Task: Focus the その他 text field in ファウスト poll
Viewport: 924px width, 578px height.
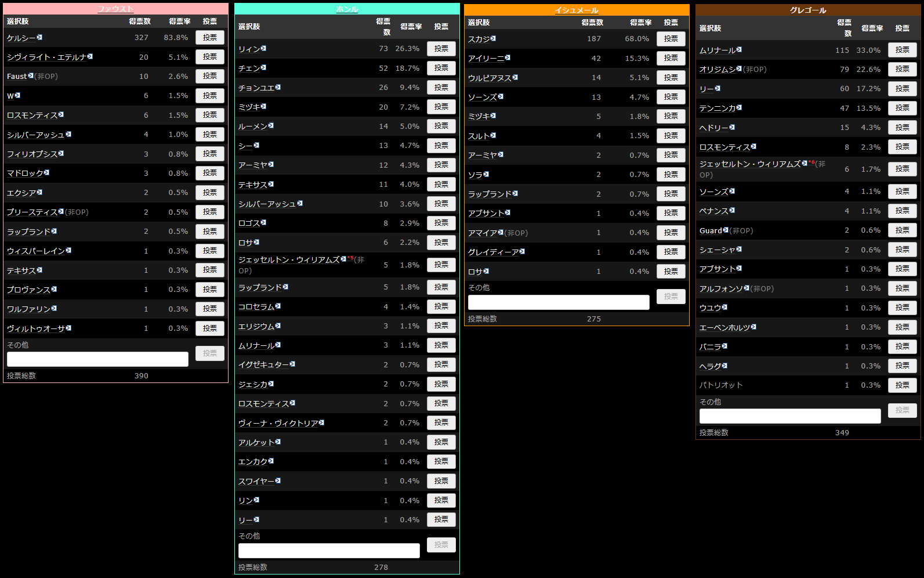Action: click(97, 359)
